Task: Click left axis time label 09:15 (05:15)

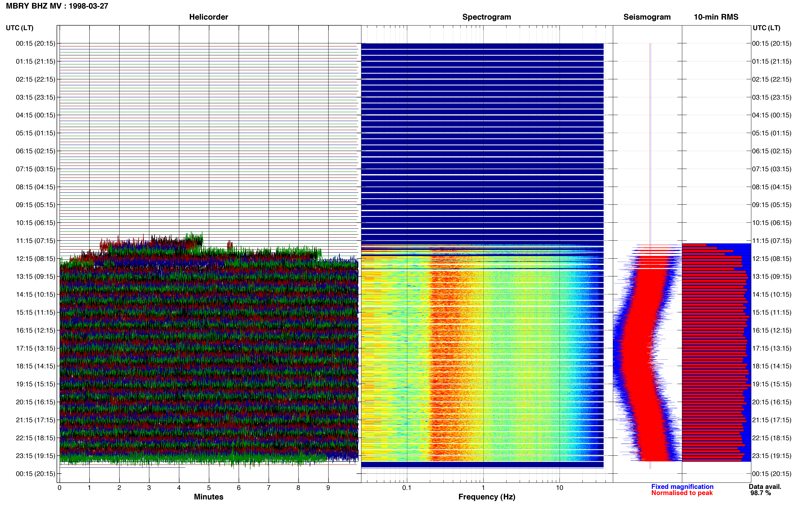Action: [36, 205]
